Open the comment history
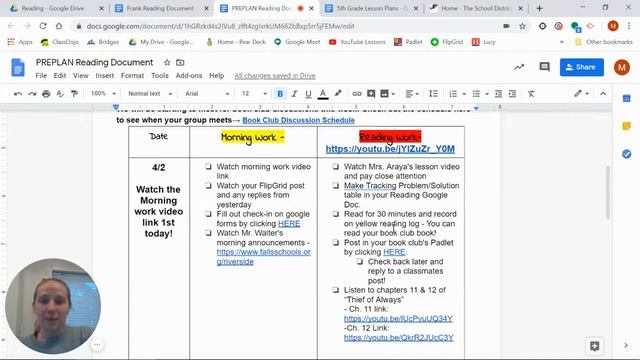 pos(544,67)
